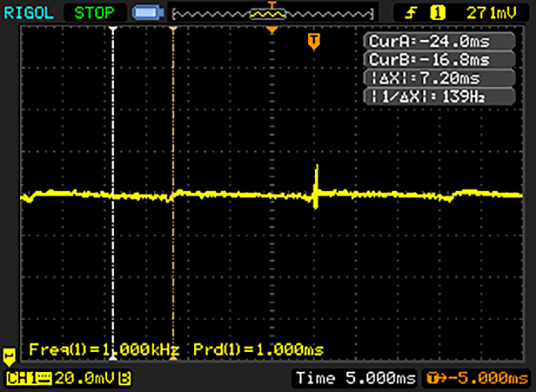Viewport: 536px width, 392px height.
Task: Select the CurB -16.8ms readout
Action: 440,59
